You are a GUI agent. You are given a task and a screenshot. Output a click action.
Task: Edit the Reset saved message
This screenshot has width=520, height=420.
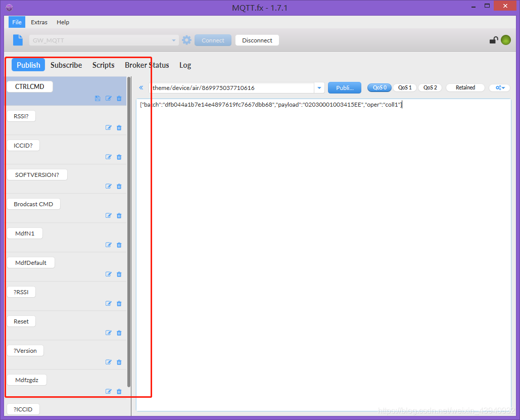[x=109, y=333]
